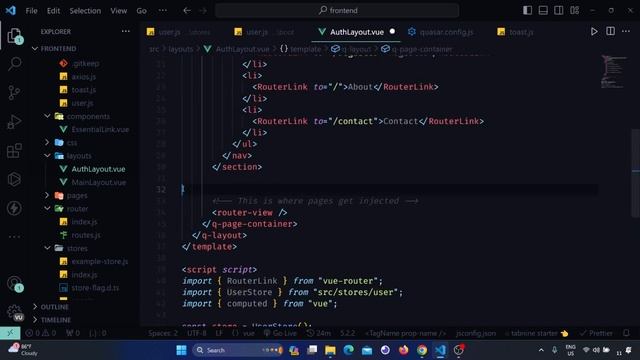640x360 pixels.
Task: Click the frontend command center search box
Action: pyautogui.click(x=337, y=11)
